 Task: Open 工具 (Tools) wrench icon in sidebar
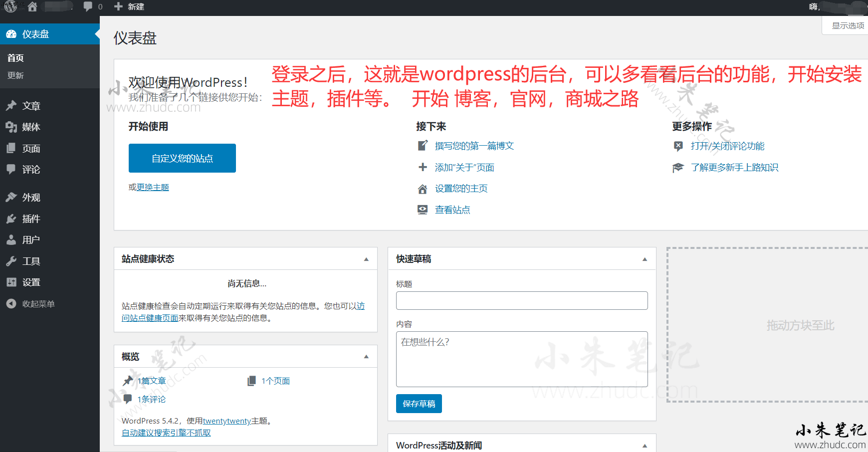pos(11,261)
